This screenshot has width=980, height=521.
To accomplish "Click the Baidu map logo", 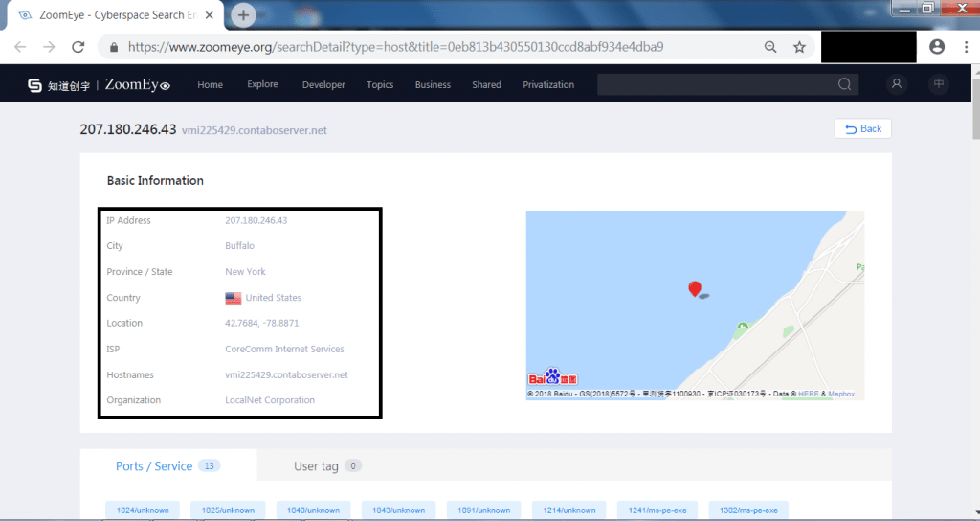I will point(553,376).
